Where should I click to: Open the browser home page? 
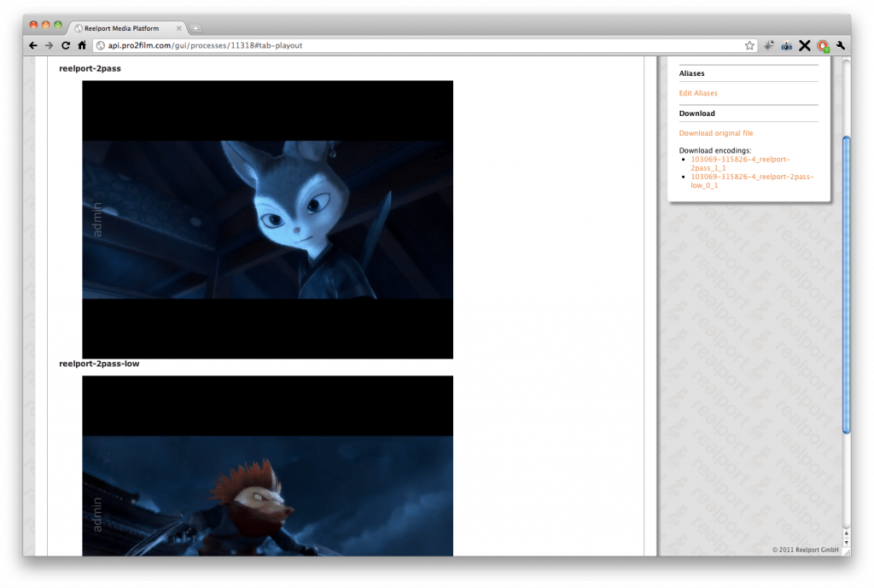pyautogui.click(x=82, y=46)
